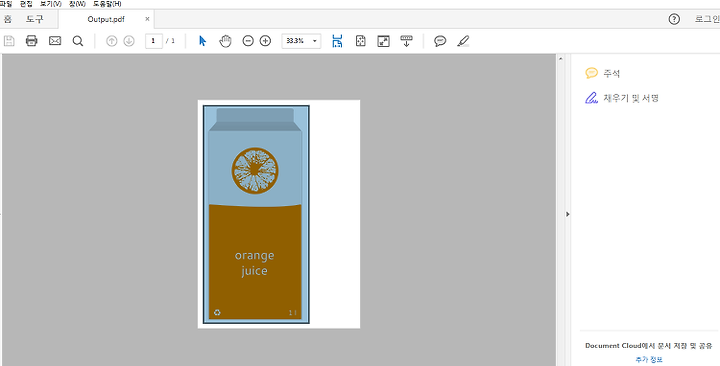720x366 pixels.
Task: Open the 33.3% zoom level dropdown
Action: [301, 41]
